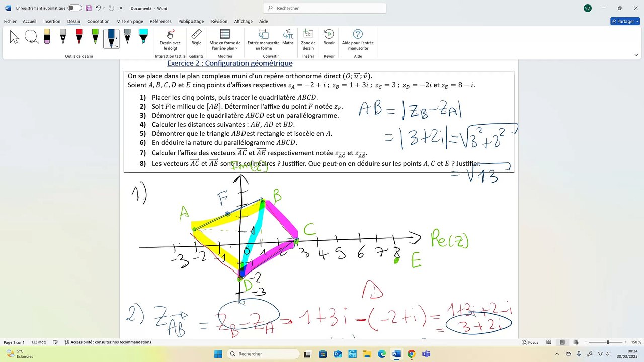Screen dimensions: 644x362
Task: Switch to the Accueil tab
Action: click(x=29, y=21)
